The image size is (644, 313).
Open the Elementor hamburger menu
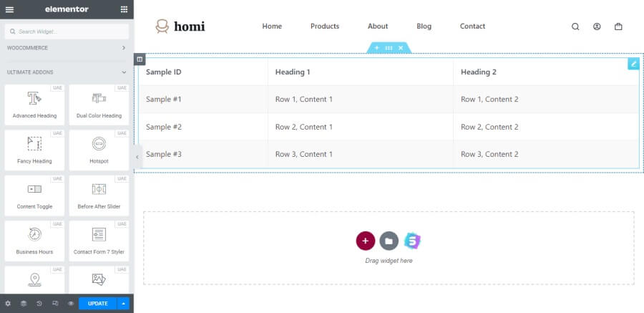coord(9,9)
